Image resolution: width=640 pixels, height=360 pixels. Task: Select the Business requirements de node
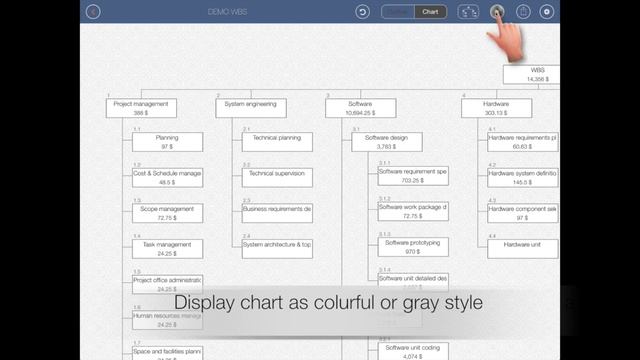[x=277, y=213]
